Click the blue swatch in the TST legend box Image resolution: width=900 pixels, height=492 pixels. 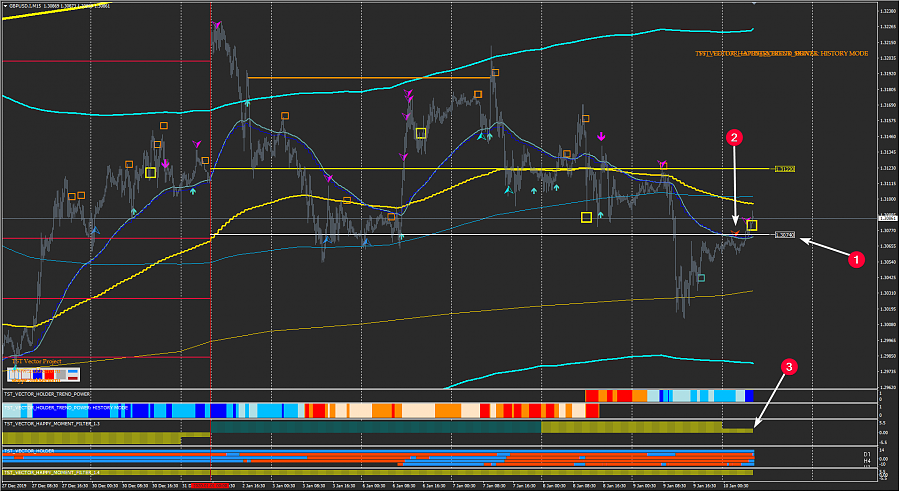[37, 375]
